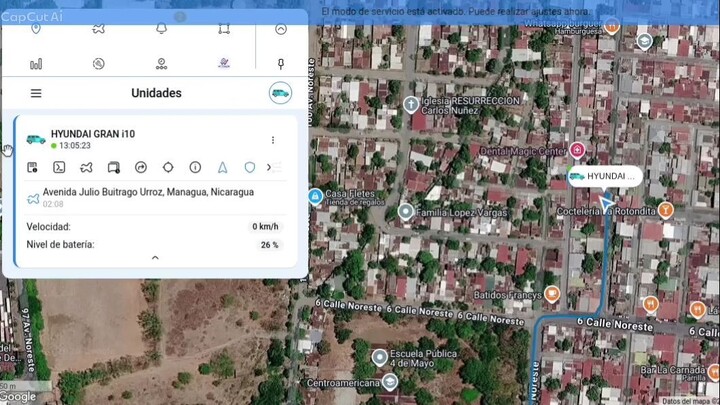Open the command terminal icon for unit
This screenshot has height=405, width=720.
click(x=59, y=168)
